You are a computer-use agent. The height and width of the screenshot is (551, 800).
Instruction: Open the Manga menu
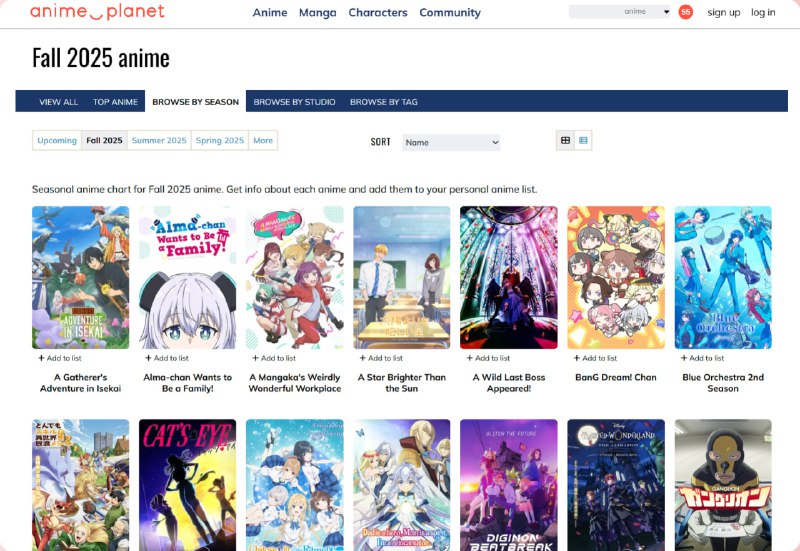(x=317, y=12)
